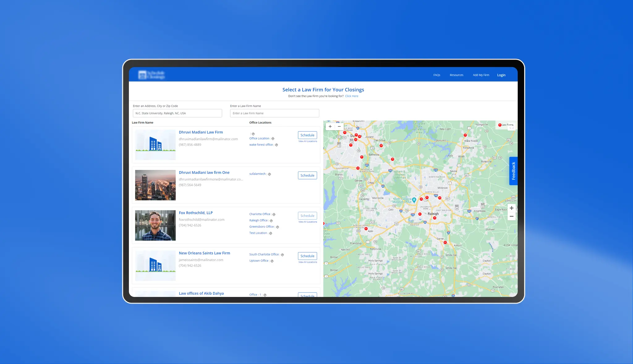633x364 pixels.
Task: Open the FAQs menu item
Action: pyautogui.click(x=437, y=75)
